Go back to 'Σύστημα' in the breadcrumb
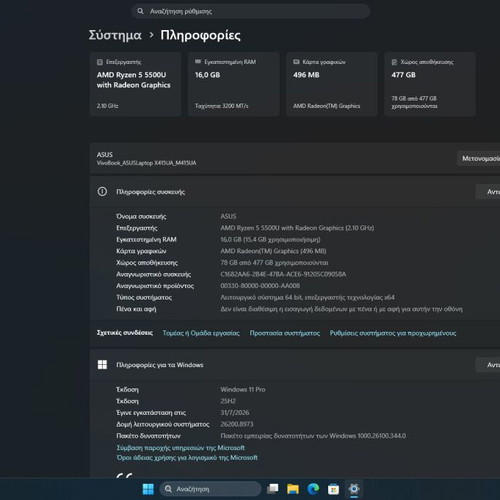This screenshot has width=500, height=500. (x=115, y=35)
